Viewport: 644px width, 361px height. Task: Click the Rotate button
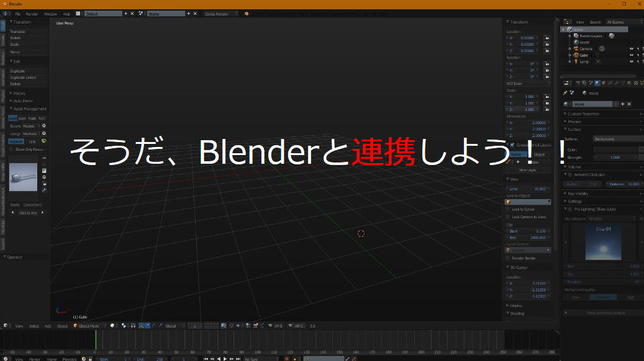[x=27, y=38]
